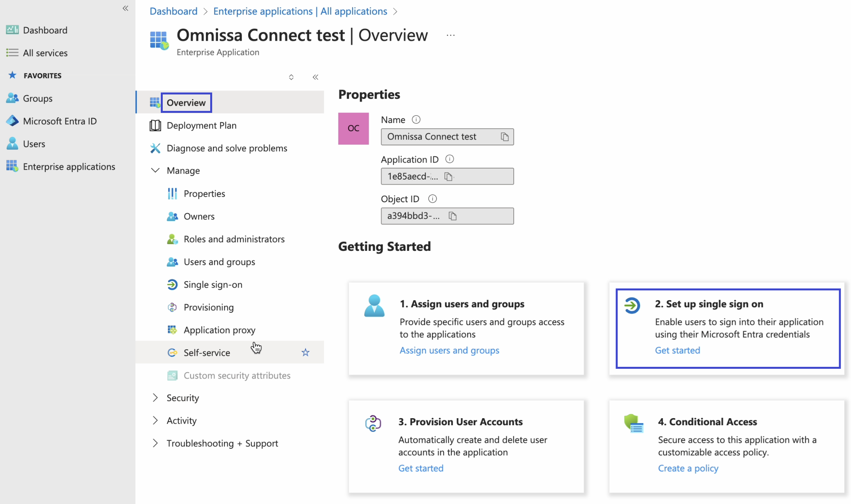Click the All services list icon
The image size is (851, 504).
[x=12, y=53]
